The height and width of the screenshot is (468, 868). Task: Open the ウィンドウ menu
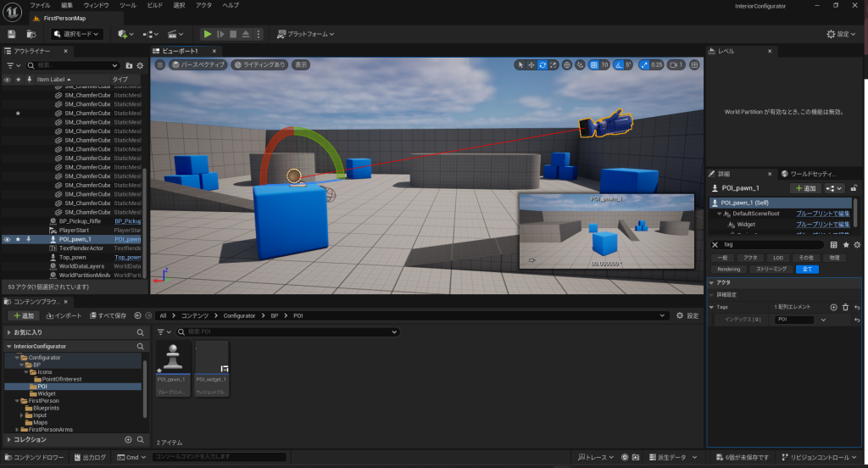(97, 5)
